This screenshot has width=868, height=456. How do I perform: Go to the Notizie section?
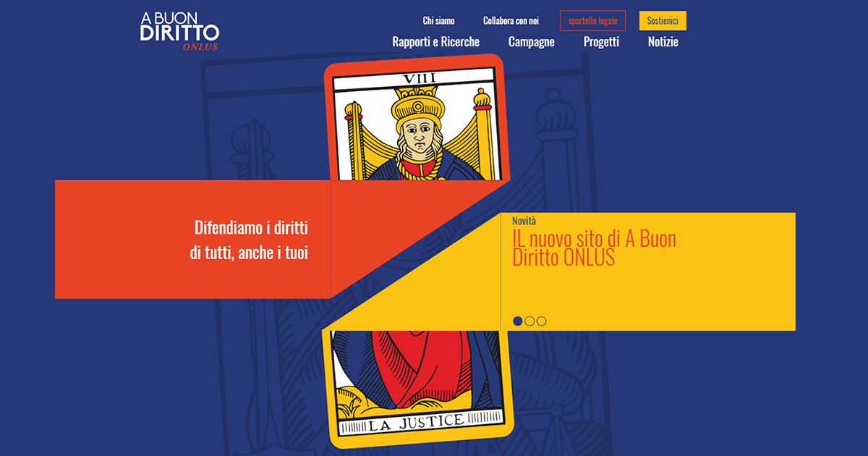pyautogui.click(x=663, y=42)
